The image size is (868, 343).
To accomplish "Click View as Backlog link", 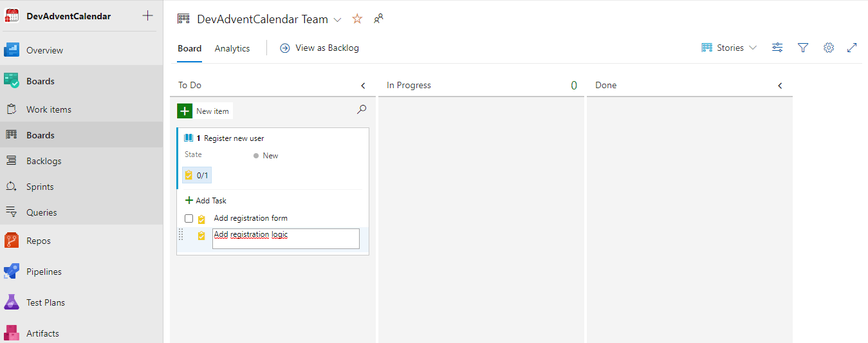I will click(x=320, y=48).
